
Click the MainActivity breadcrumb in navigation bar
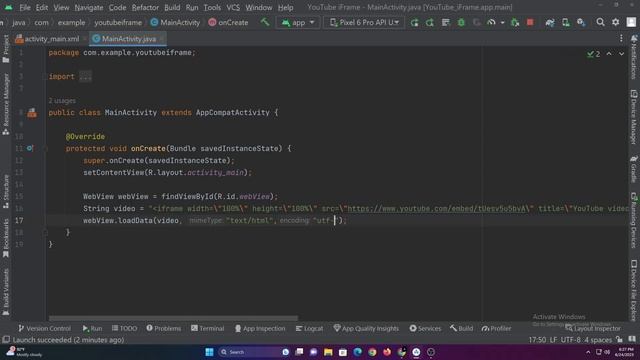point(176,22)
